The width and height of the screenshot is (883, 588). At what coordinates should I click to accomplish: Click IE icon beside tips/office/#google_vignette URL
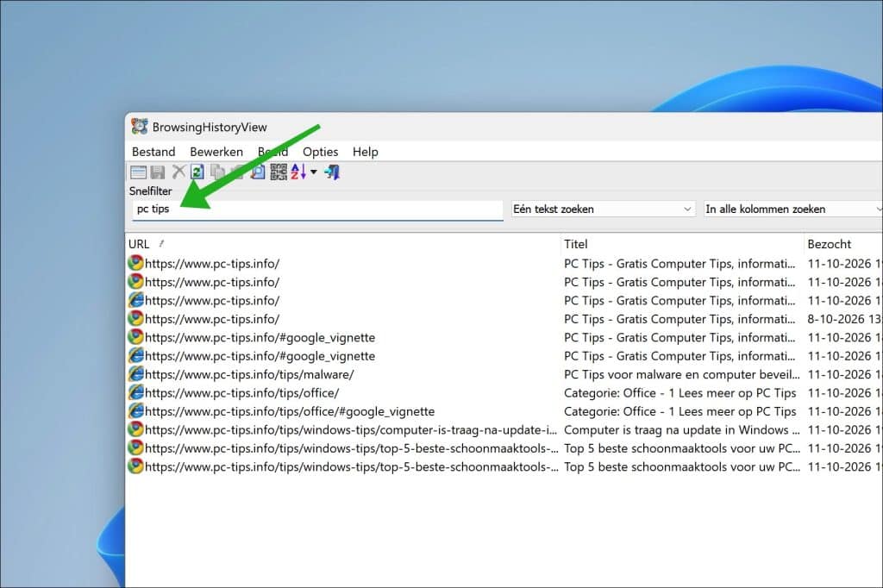click(135, 411)
